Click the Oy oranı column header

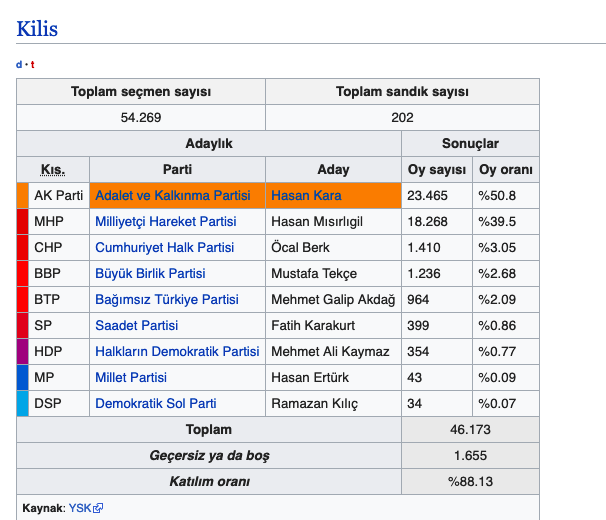505,169
